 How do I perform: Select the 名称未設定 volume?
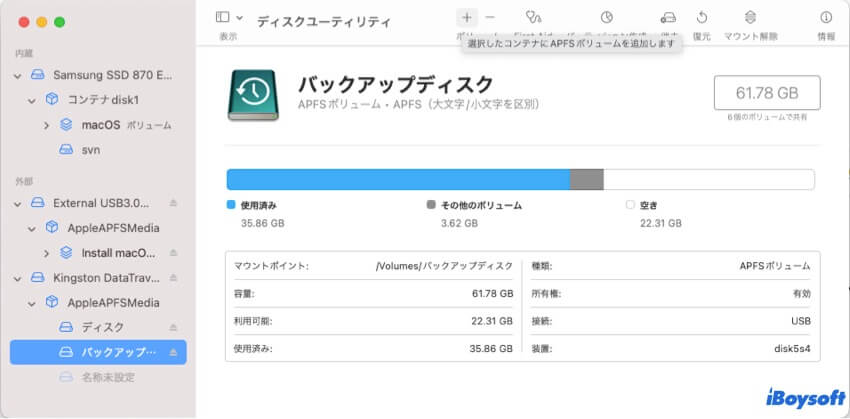[98, 377]
